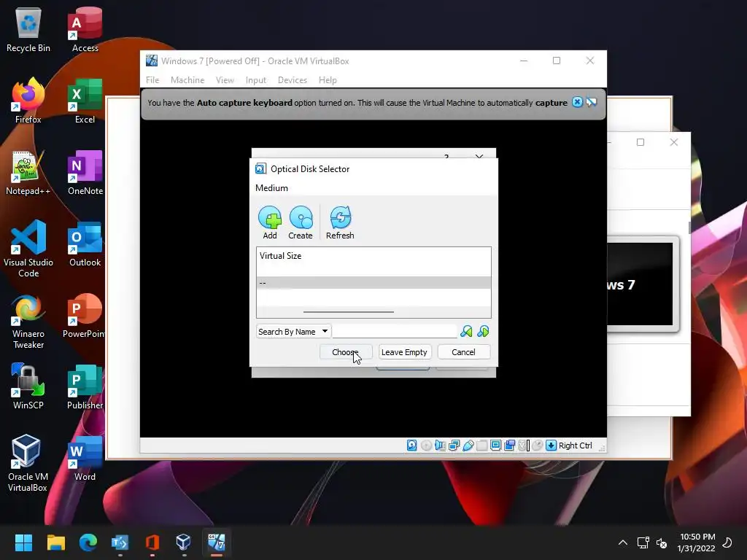Open the View menu
This screenshot has width=747, height=560.
(225, 80)
